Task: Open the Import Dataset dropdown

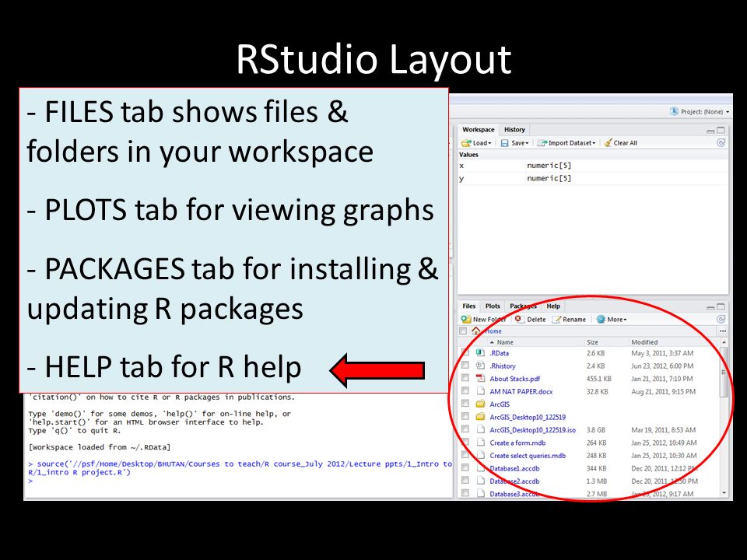Action: click(566, 143)
